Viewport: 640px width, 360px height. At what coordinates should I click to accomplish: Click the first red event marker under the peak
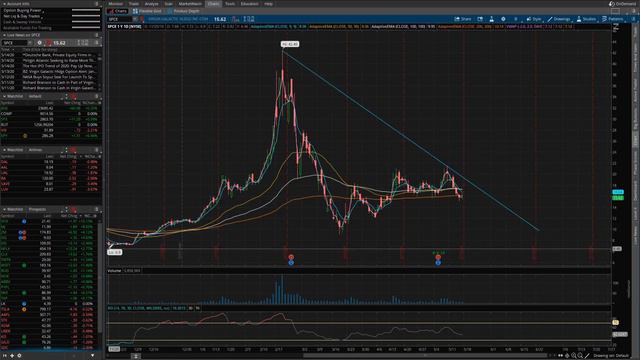click(x=291, y=257)
